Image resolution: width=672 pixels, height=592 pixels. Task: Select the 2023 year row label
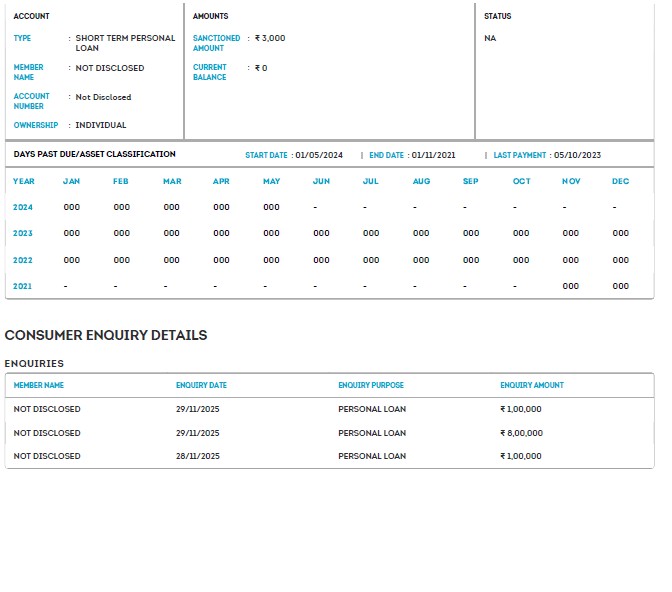click(x=23, y=233)
